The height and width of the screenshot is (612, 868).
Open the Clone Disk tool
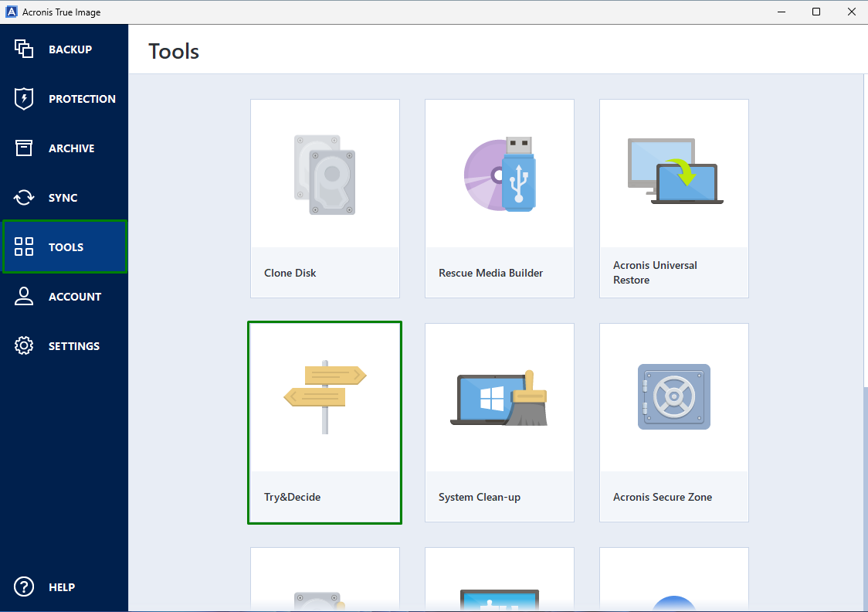pos(324,198)
